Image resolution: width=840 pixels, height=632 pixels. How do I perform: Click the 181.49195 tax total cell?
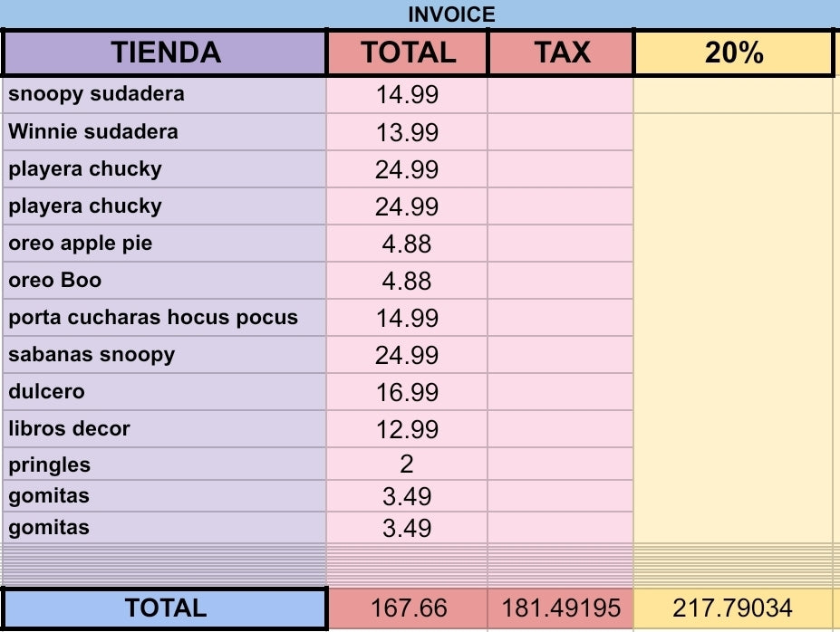561,608
